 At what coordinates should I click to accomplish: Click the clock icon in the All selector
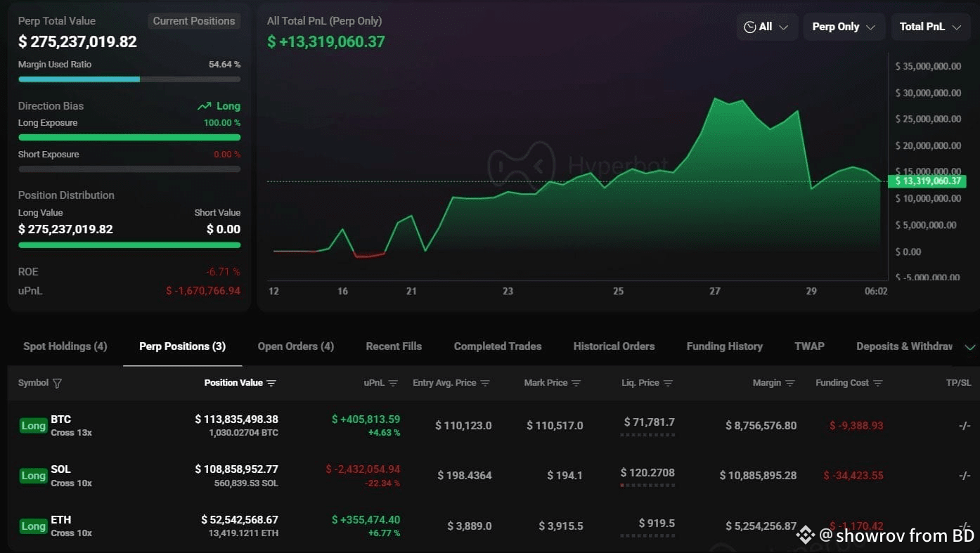tap(750, 27)
